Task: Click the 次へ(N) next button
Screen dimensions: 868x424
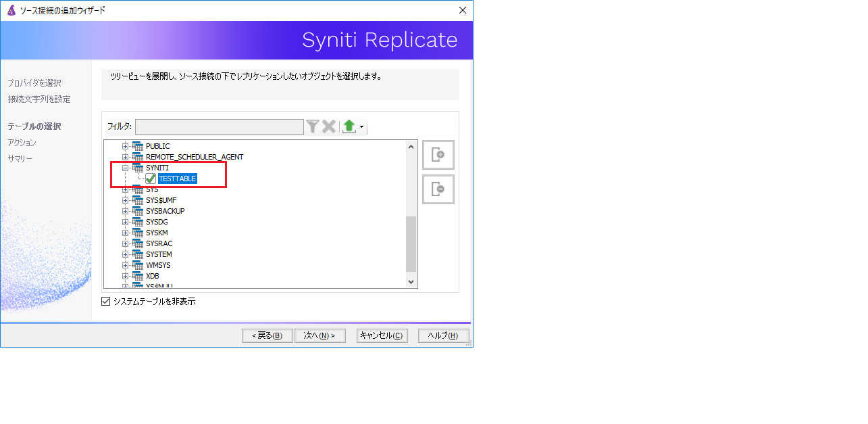Action: [320, 335]
